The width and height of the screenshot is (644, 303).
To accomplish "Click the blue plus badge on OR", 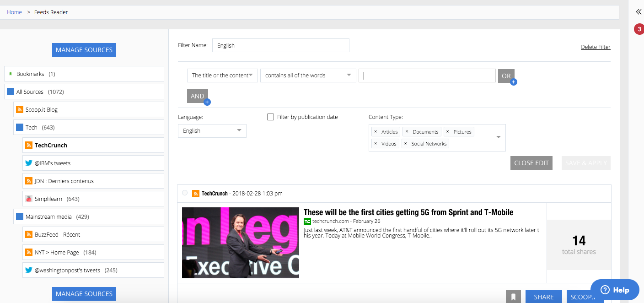I will (513, 82).
